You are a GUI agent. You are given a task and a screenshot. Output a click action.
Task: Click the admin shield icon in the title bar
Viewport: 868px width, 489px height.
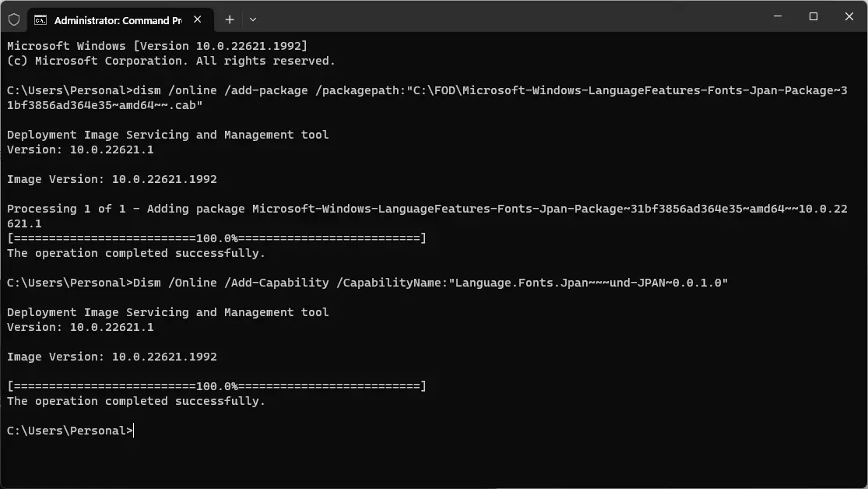click(x=14, y=20)
